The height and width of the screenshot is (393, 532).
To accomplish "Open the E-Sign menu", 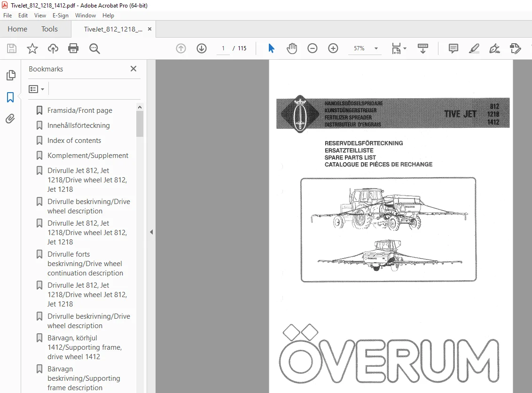I will 61,15.
